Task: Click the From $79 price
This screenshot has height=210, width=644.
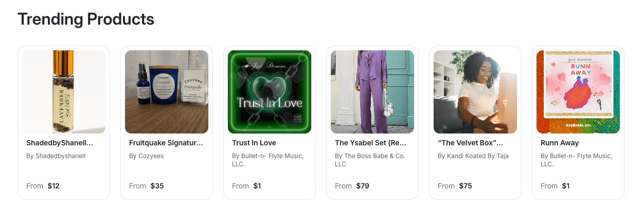Action: [x=352, y=186]
